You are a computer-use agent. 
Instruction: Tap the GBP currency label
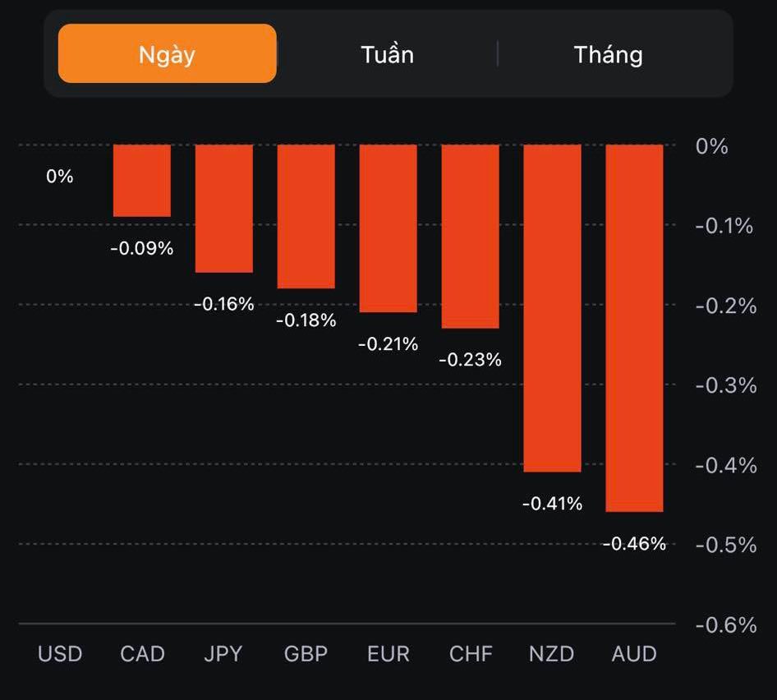coord(306,654)
